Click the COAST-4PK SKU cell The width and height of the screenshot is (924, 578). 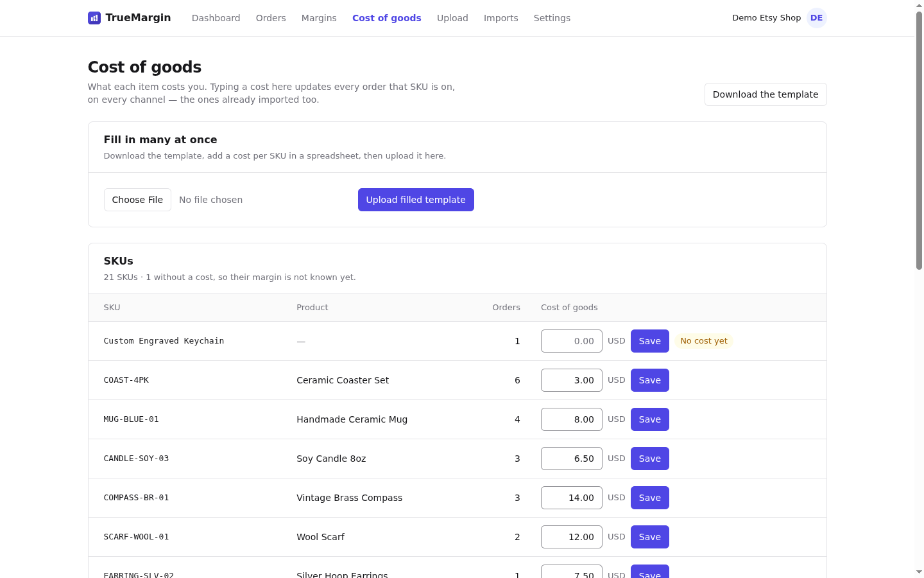(x=126, y=380)
